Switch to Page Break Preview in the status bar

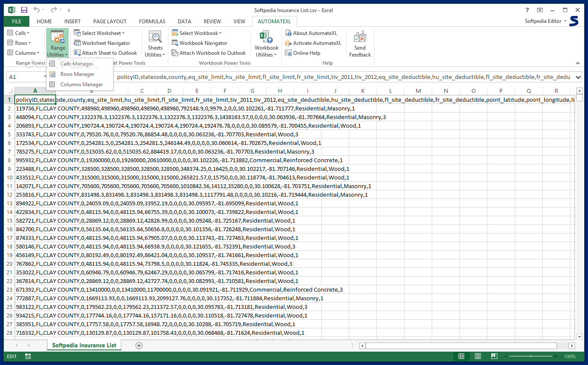click(494, 356)
